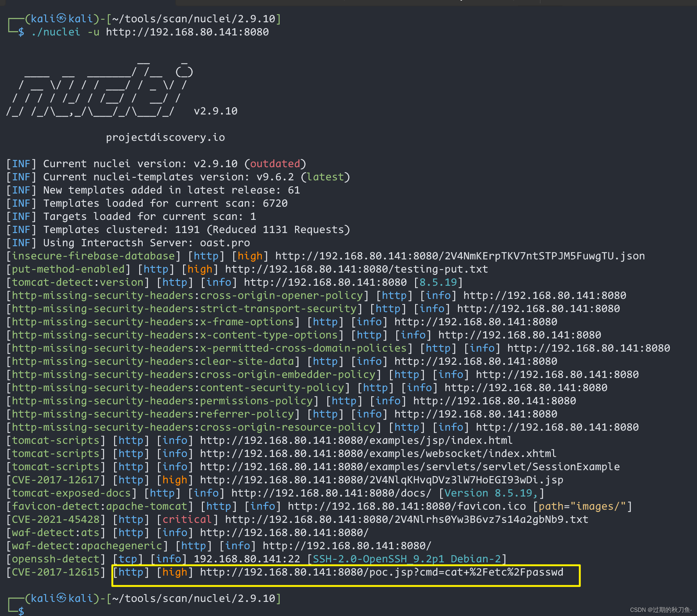Click the SessionExample servlet URL
The width and height of the screenshot is (697, 616).
(410, 467)
